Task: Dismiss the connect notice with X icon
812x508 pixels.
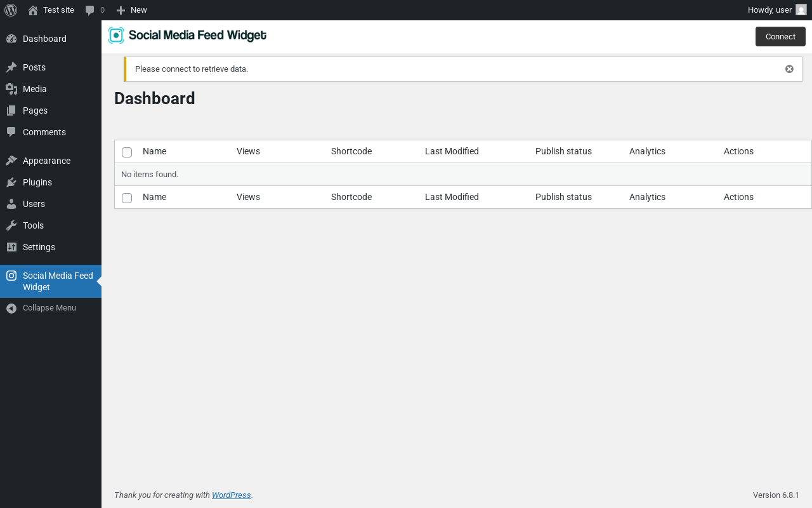Action: [789, 69]
